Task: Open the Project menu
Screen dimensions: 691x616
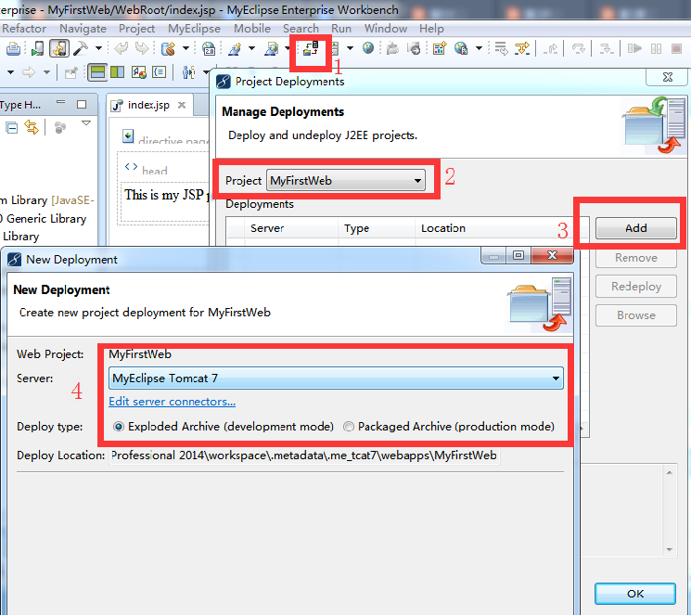Action: (136, 29)
